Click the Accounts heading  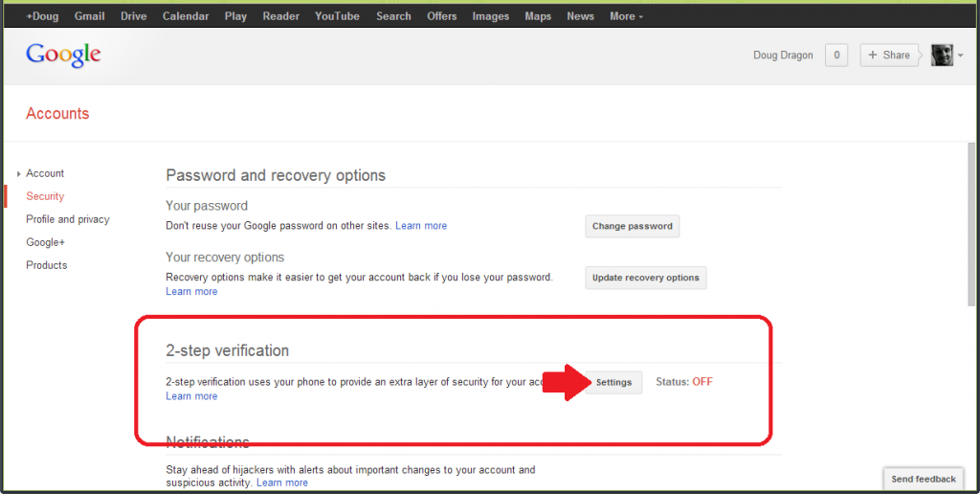point(57,113)
